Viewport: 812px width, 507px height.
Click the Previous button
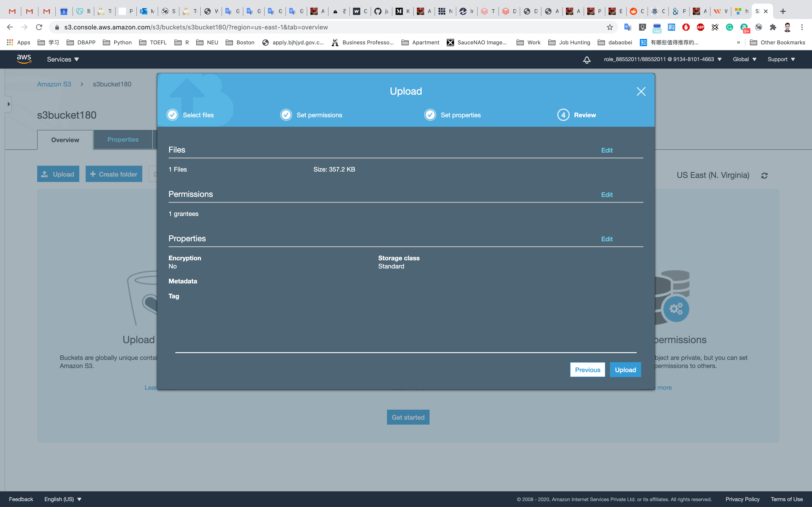(x=587, y=370)
